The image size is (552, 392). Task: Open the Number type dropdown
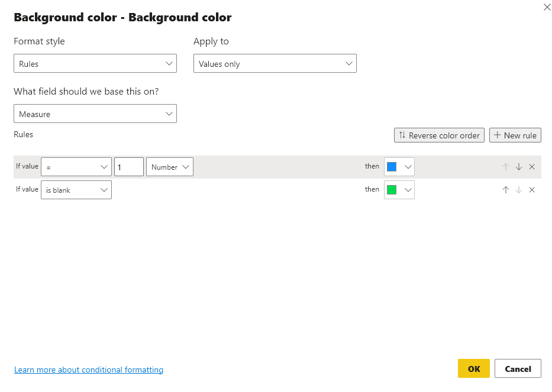click(169, 167)
